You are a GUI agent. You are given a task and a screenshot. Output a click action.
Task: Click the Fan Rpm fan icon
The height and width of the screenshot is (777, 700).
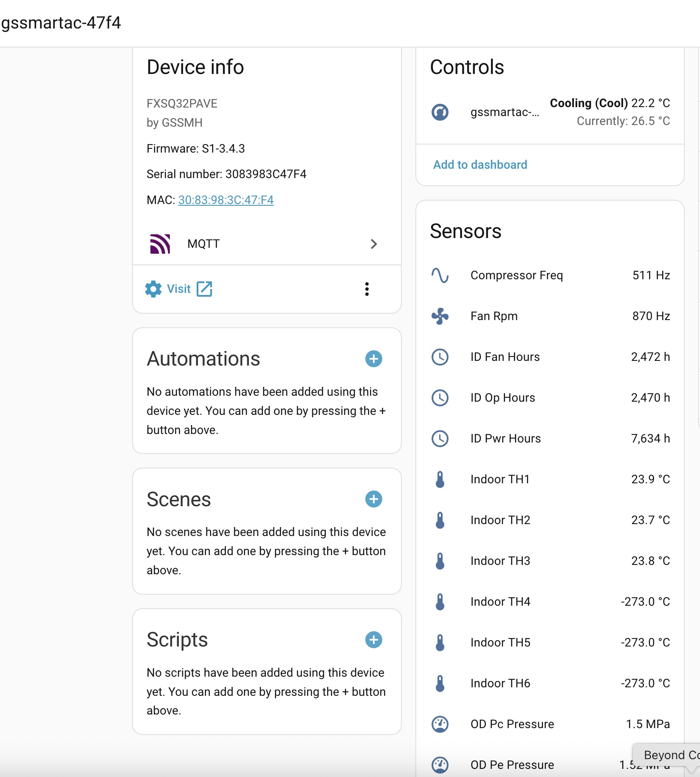440,316
